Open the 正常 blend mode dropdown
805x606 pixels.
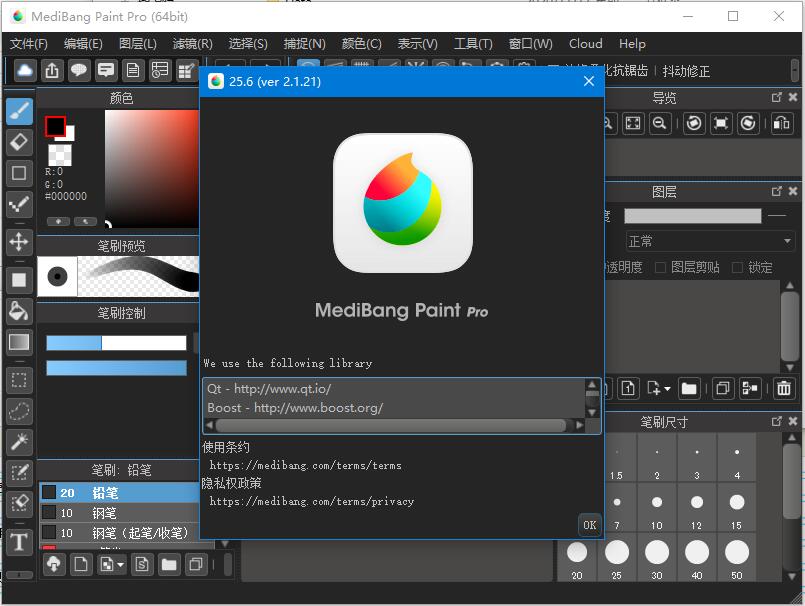(x=708, y=241)
